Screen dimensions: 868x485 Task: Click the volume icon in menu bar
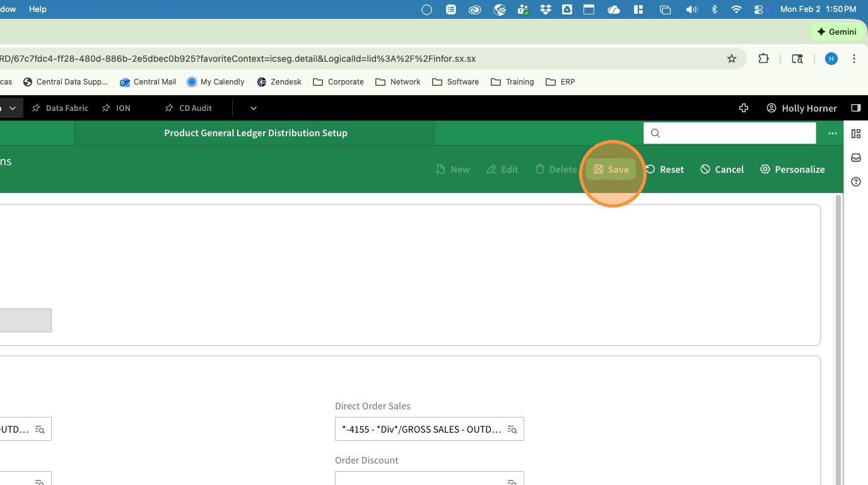[x=692, y=9]
